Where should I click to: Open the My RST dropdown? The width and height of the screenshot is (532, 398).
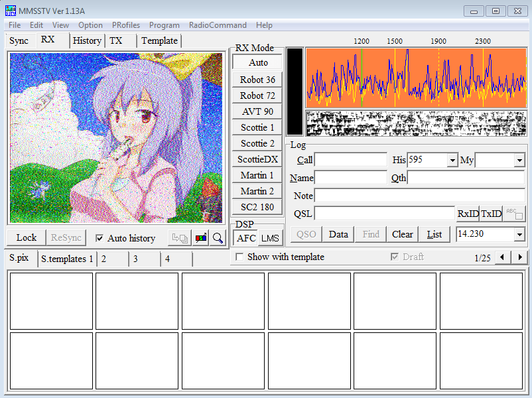tap(519, 160)
